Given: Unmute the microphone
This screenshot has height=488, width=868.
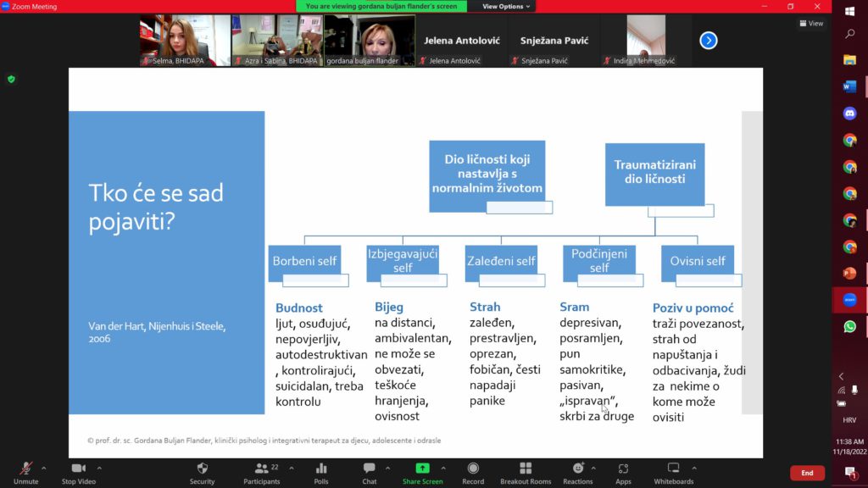Looking at the screenshot, I should coord(25,472).
